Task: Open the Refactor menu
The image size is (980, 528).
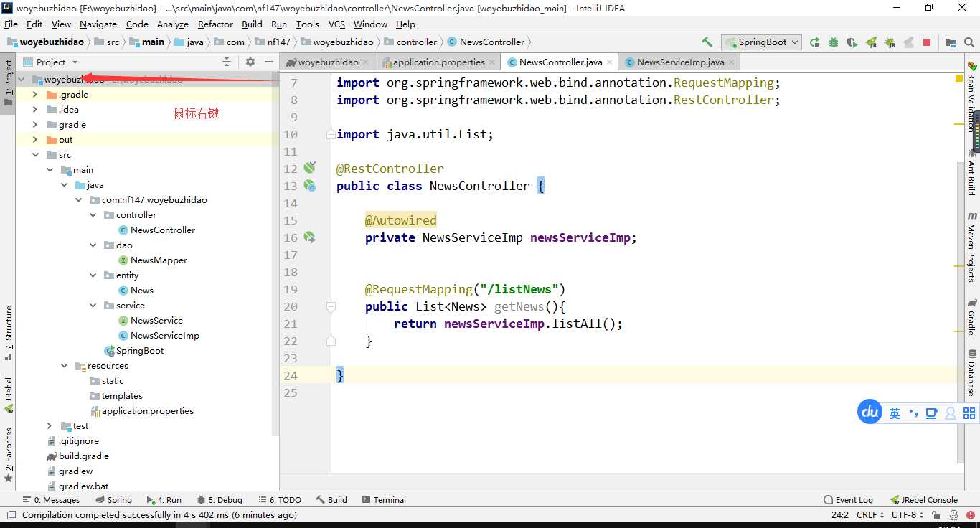Action: [215, 24]
